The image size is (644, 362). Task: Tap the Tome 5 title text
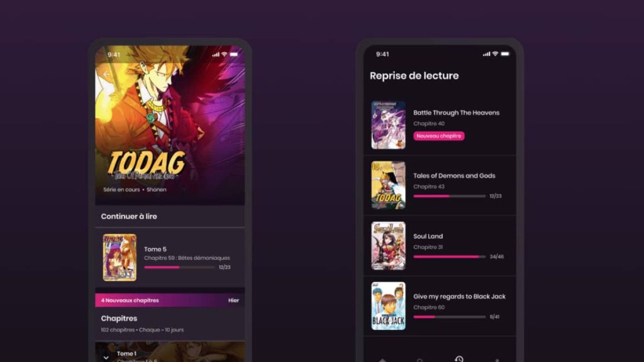(x=155, y=249)
